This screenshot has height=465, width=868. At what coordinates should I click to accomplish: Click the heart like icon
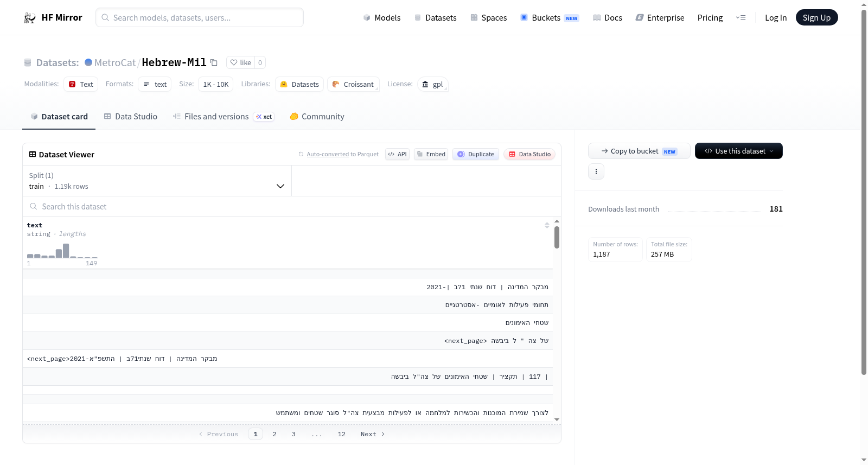pyautogui.click(x=234, y=62)
